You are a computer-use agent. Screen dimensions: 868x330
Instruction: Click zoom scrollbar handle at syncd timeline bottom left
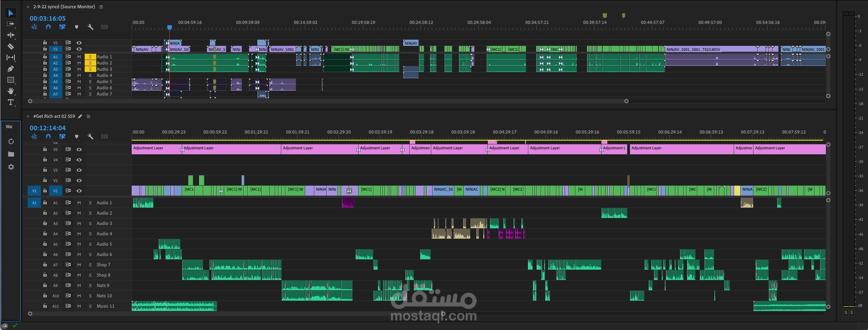point(30,101)
